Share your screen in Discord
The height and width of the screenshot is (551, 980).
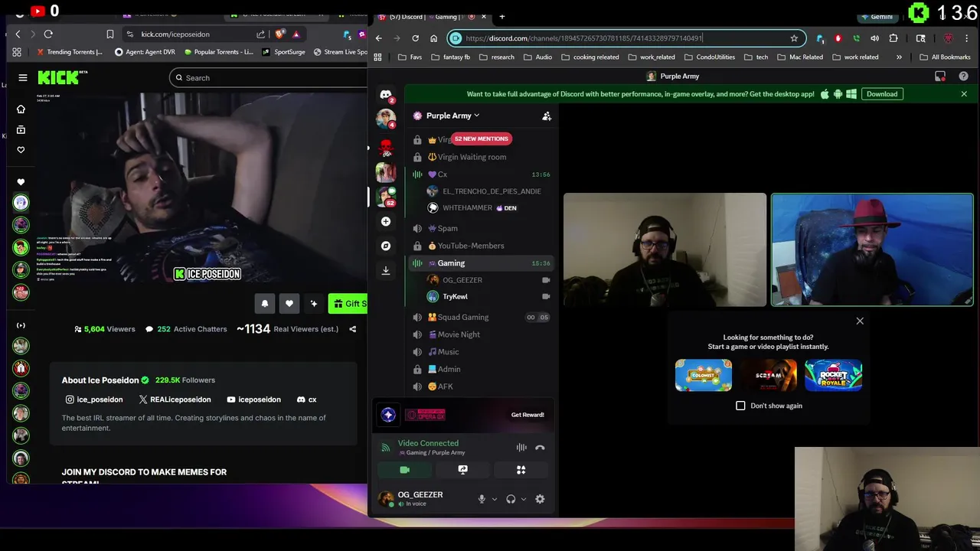pos(462,470)
